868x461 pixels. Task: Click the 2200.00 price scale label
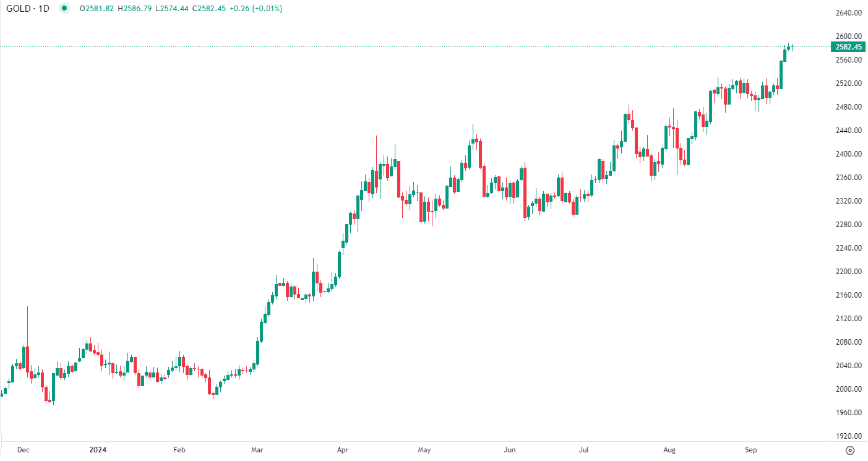click(x=848, y=272)
